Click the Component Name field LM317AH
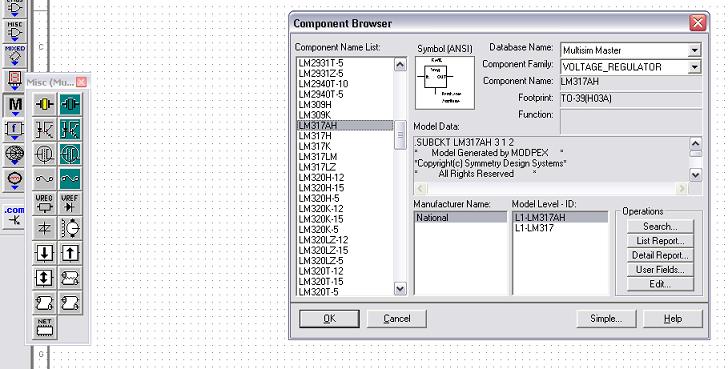 click(x=631, y=82)
